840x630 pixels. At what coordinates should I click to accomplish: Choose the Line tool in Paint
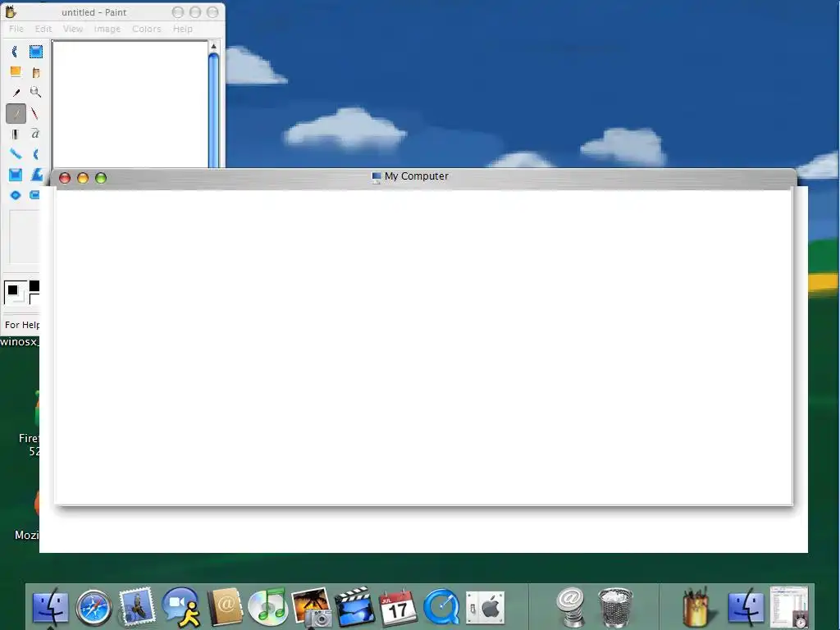coord(16,154)
